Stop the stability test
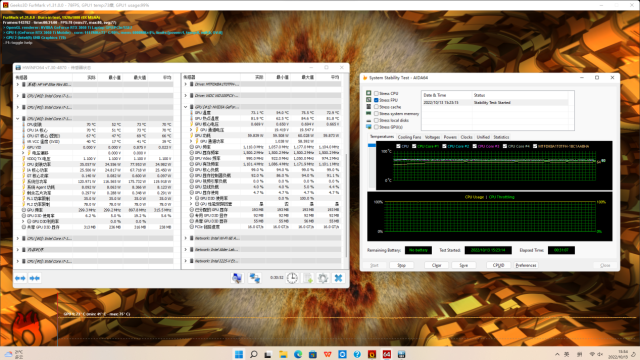This screenshot has width=640, height=360. [x=402, y=265]
